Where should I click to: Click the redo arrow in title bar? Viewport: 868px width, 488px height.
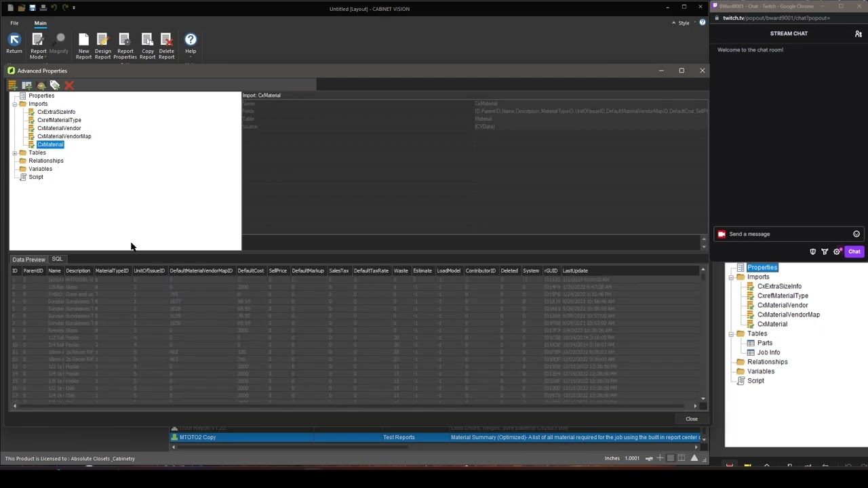click(x=65, y=7)
